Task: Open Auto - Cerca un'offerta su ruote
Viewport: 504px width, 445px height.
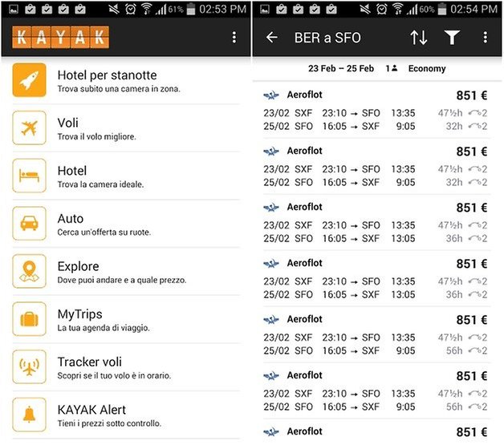Action: (x=126, y=225)
